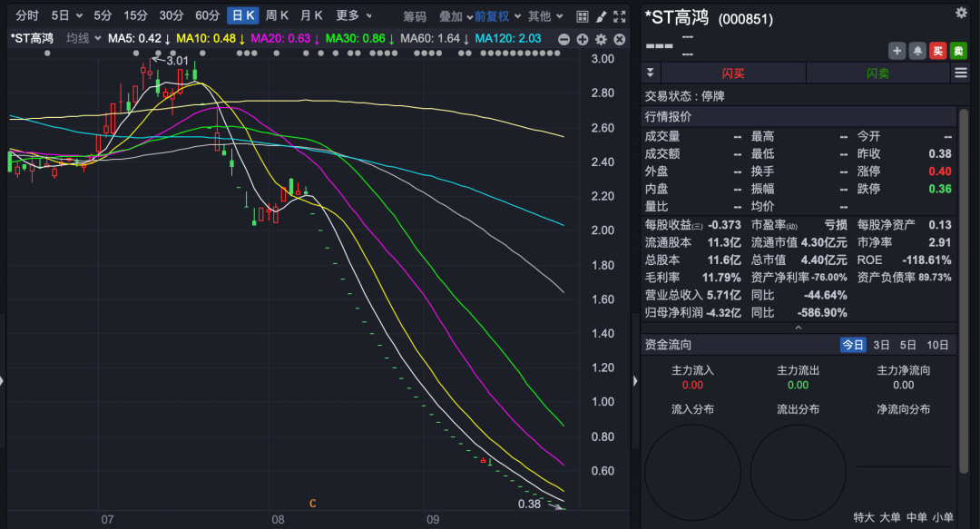
Task: Zoom out chart with minus icon
Action: point(564,39)
